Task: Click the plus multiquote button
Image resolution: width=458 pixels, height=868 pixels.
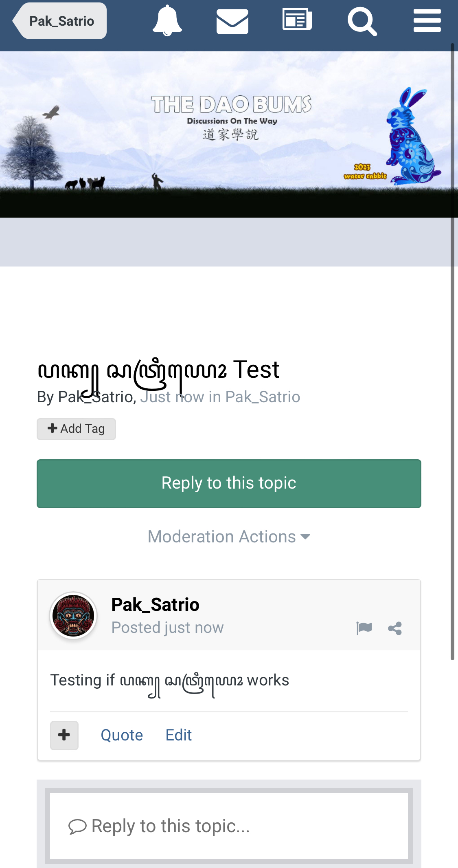Action: tap(64, 735)
